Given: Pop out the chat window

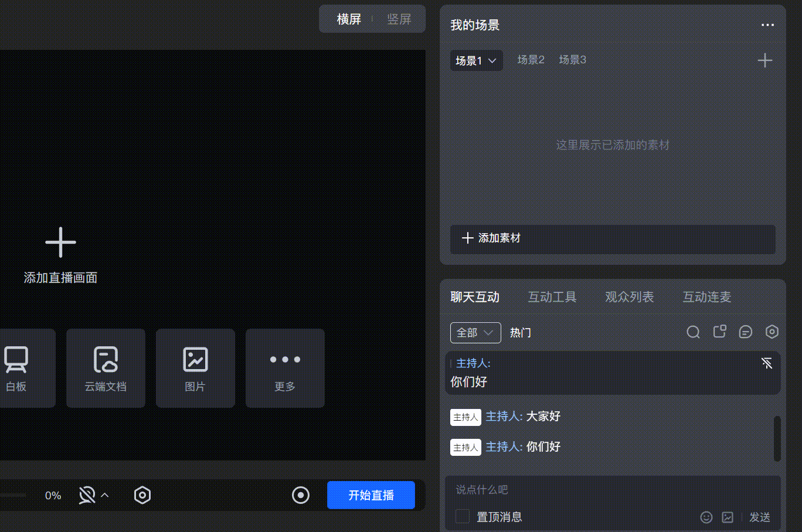Looking at the screenshot, I should [719, 332].
